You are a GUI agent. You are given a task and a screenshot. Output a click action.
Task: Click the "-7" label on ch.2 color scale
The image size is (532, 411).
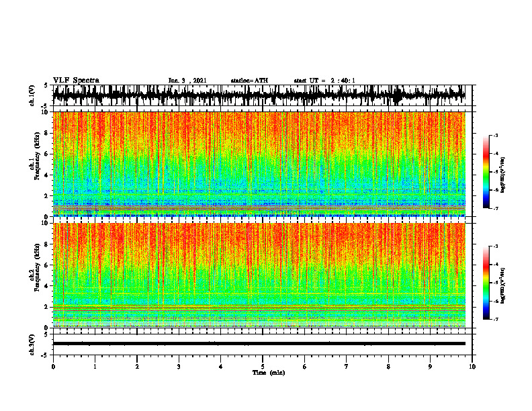495,320
